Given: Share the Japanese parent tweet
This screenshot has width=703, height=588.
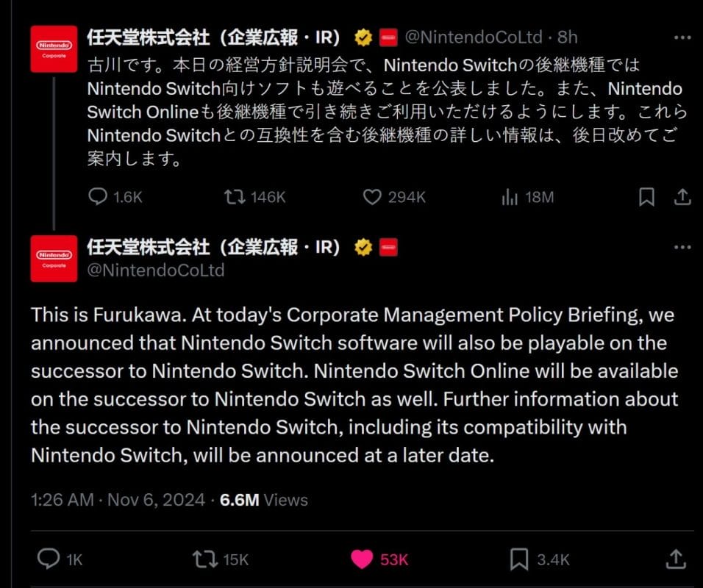Looking at the screenshot, I should pos(682,197).
